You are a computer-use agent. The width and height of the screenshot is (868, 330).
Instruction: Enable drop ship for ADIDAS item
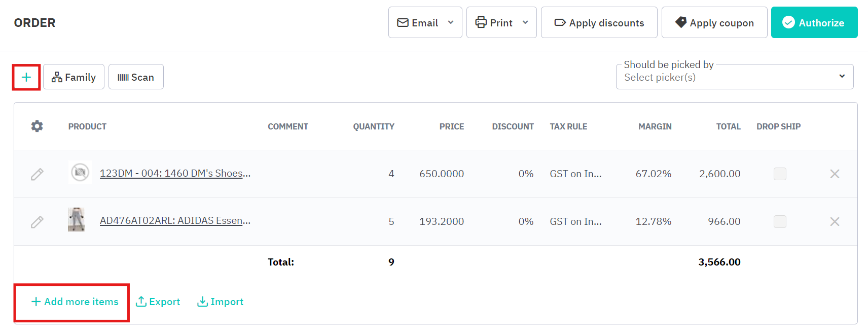pos(780,222)
